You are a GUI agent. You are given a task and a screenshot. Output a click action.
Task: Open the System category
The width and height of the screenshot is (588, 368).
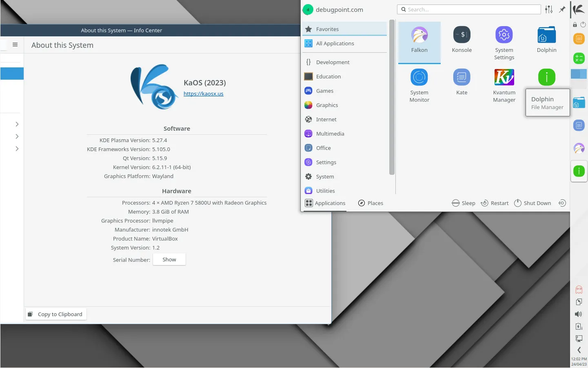tap(344, 176)
